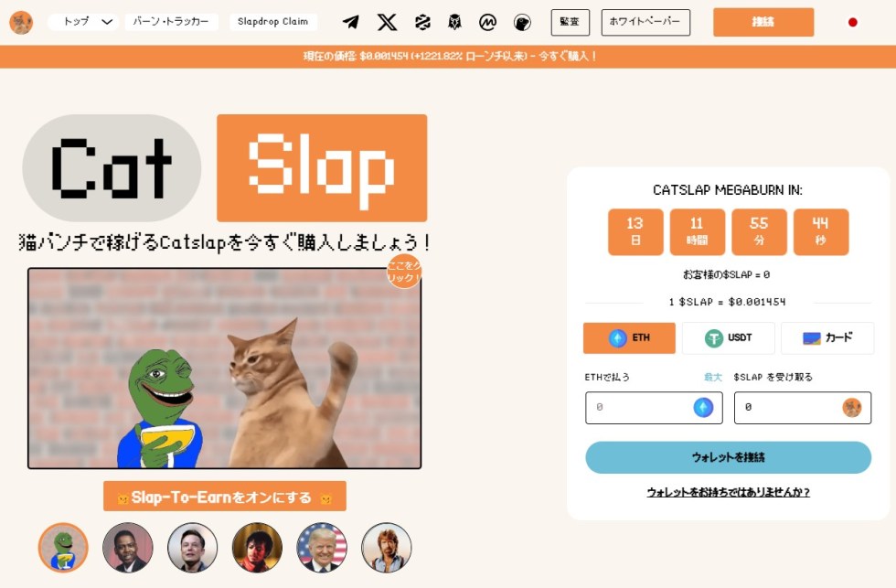Click the 最大 (max) amount link
This screenshot has height=588, width=896.
click(x=712, y=377)
